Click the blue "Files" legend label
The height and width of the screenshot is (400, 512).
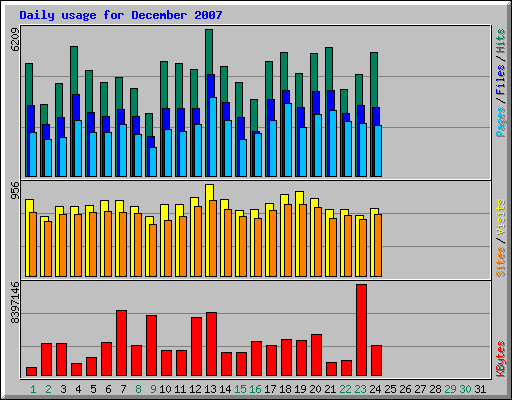pos(500,80)
